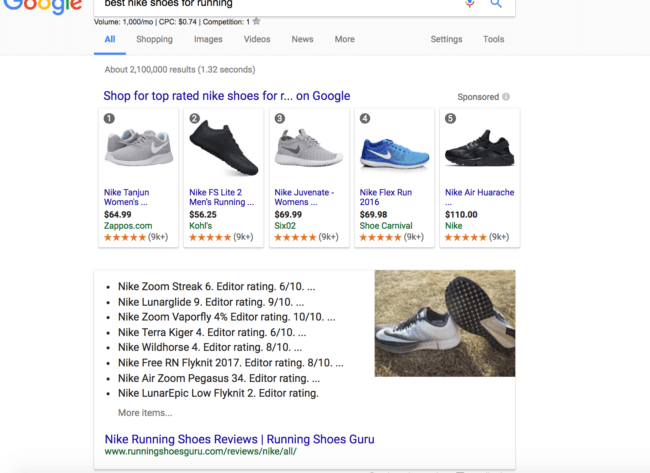Click the star icon beside Competition

pyautogui.click(x=256, y=21)
